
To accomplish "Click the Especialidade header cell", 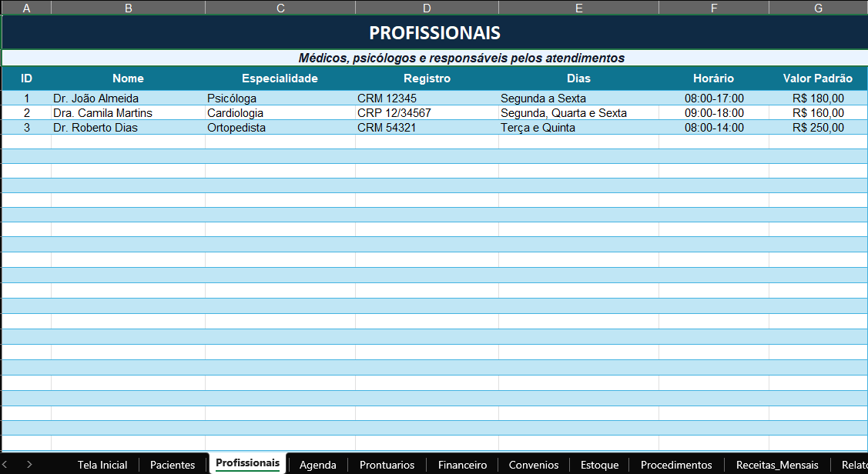I will (x=280, y=78).
